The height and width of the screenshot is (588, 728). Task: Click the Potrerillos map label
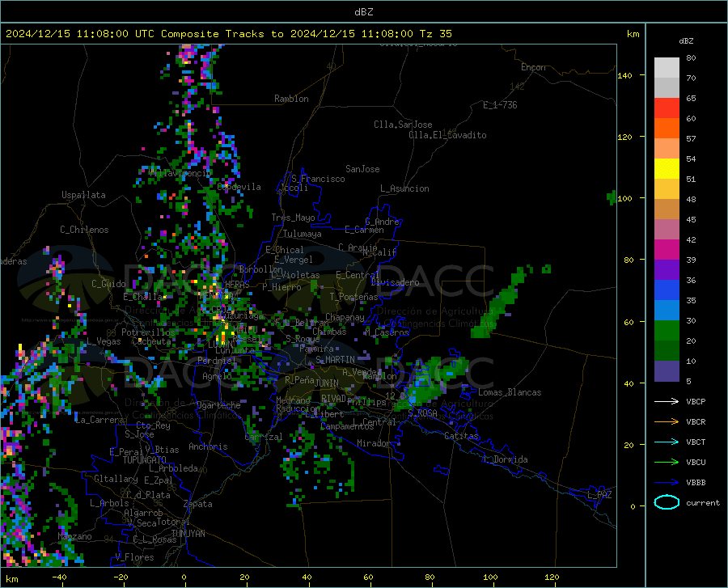click(x=148, y=332)
